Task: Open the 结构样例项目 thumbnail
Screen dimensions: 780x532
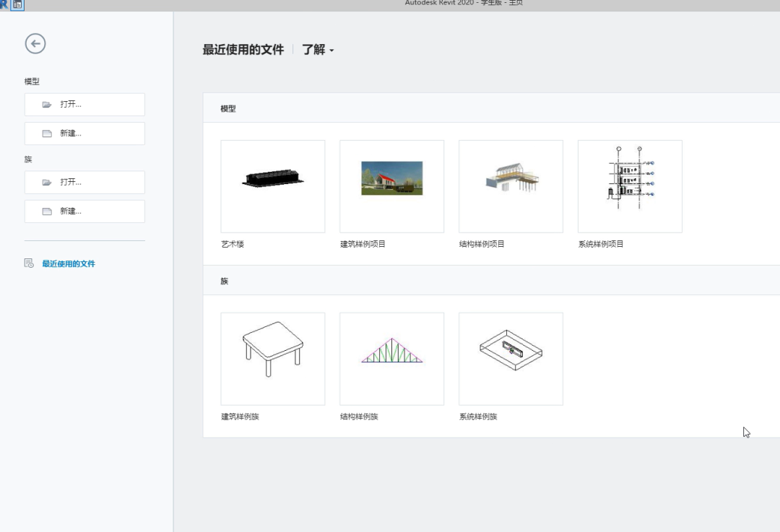Action: [x=511, y=186]
